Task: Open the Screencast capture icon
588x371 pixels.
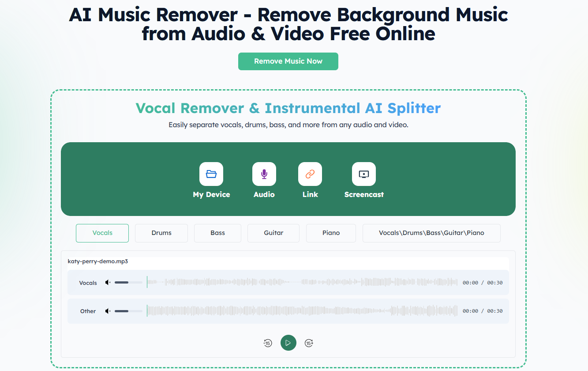Action: coord(364,174)
